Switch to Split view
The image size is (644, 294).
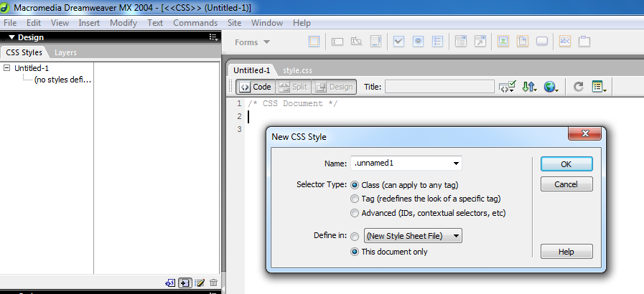(x=293, y=87)
